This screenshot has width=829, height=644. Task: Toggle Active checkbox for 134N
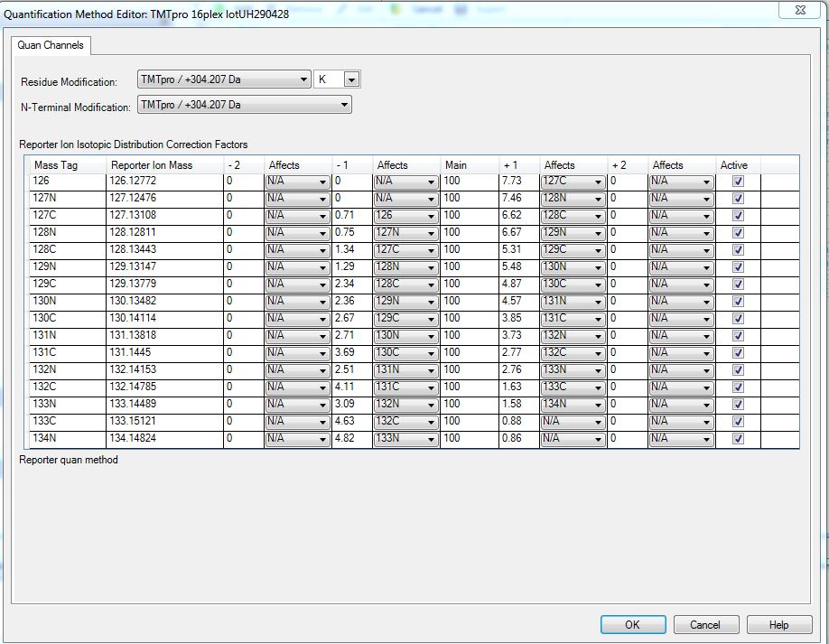click(x=738, y=438)
